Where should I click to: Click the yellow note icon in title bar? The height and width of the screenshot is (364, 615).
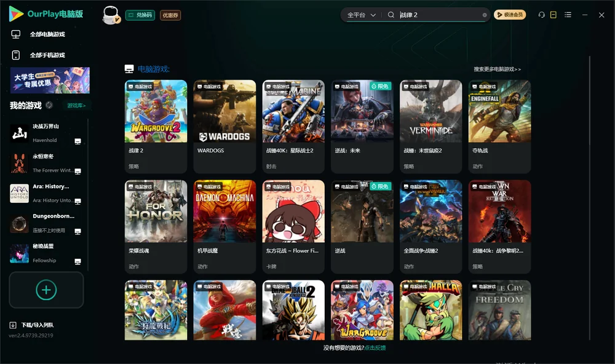coord(553,15)
